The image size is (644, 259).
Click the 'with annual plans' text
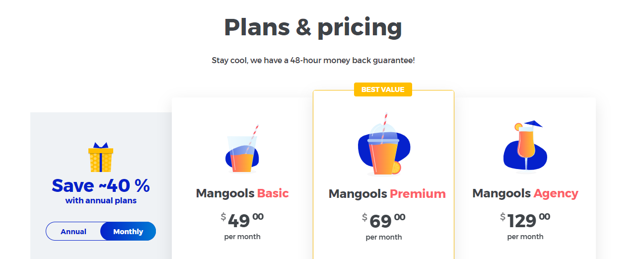(101, 201)
